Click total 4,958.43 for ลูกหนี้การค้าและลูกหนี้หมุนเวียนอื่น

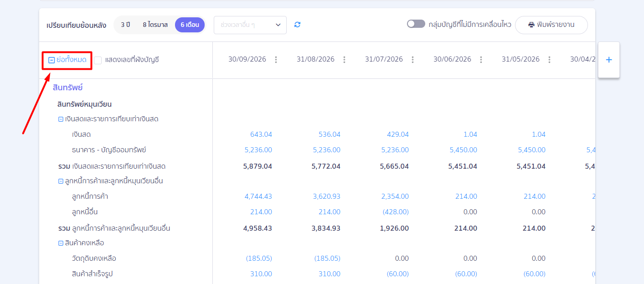258,228
